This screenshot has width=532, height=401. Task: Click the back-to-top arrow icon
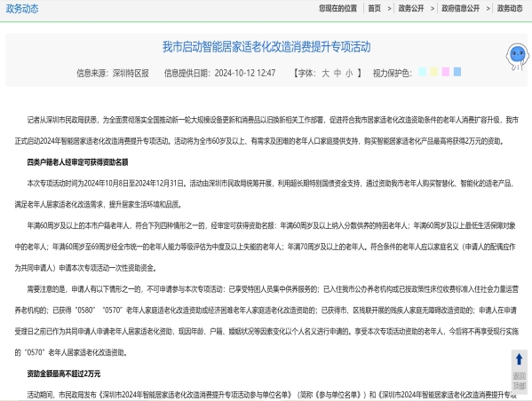(519, 359)
